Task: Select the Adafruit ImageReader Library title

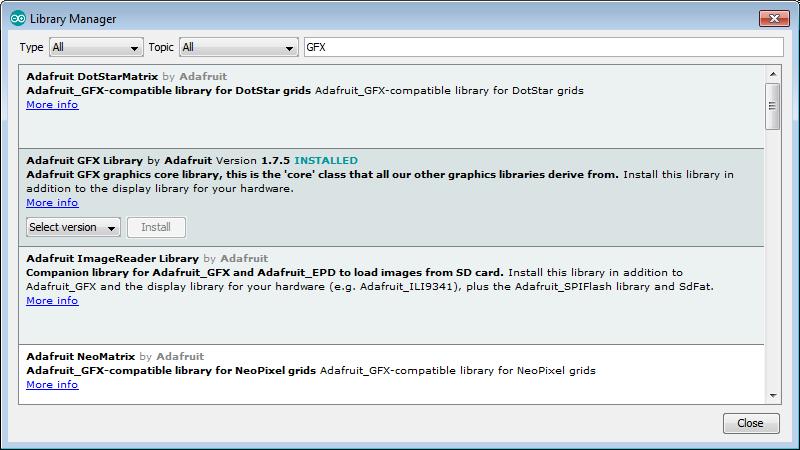Action: [113, 259]
